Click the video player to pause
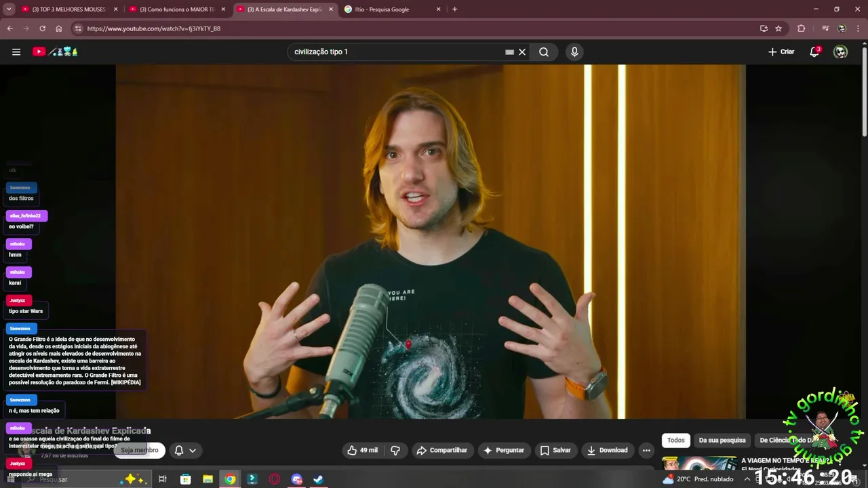The height and width of the screenshot is (488, 868). tap(430, 241)
